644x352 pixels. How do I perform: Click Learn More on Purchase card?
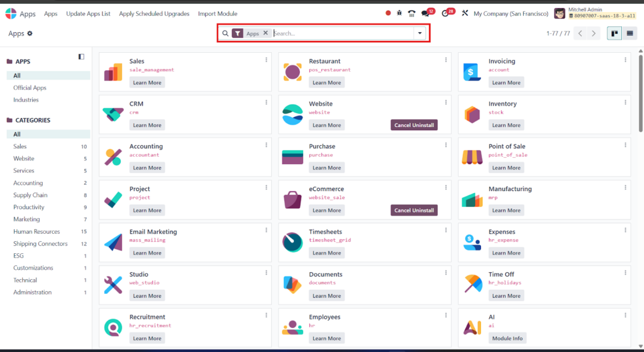[326, 168]
